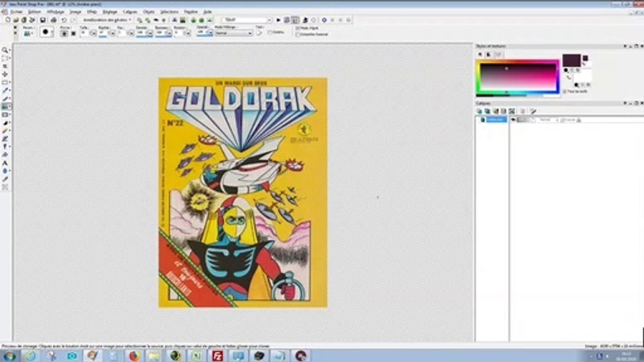Open FileZilla from the taskbar
The width and height of the screenshot is (644, 362).
217,356
